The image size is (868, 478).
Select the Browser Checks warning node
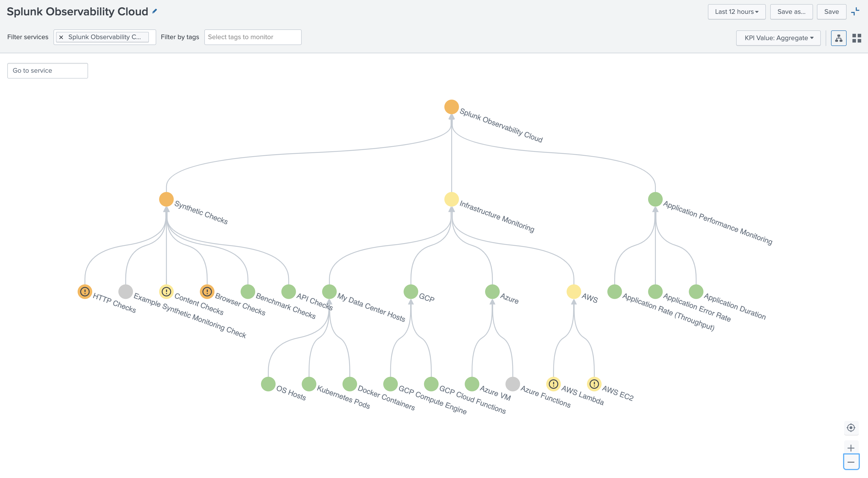(x=207, y=292)
